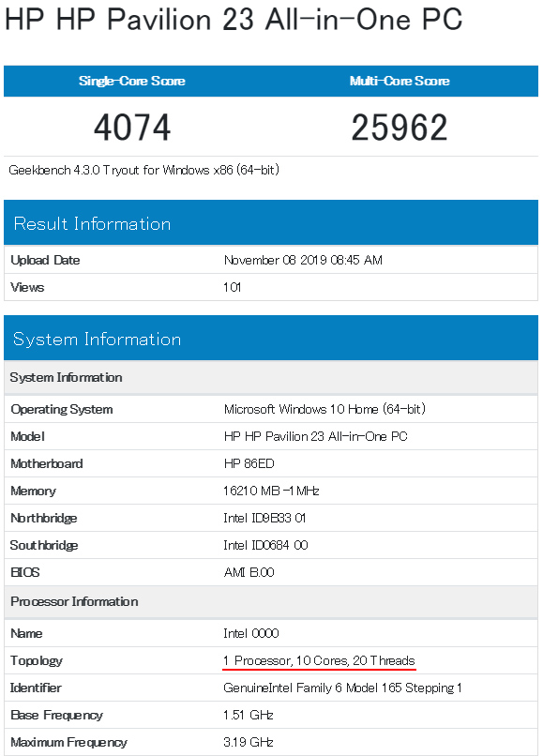Viewport: 543px width, 756px height.
Task: Select 1 Processor, 10 Cores, 20 Threads
Action: [x=319, y=660]
